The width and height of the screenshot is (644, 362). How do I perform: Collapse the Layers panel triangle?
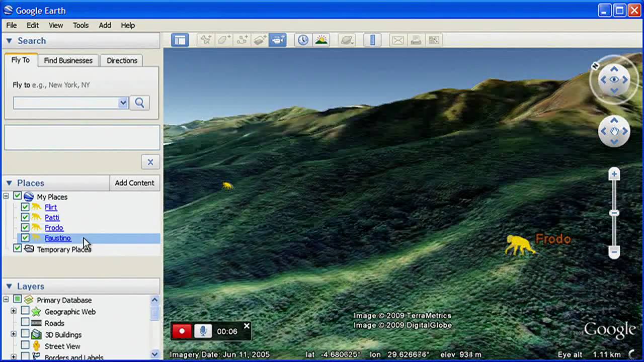[x=9, y=286]
